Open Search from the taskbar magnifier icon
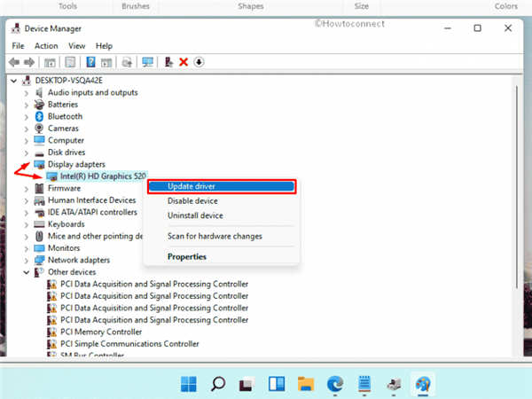Screen dimensions: 532x399 (x=218, y=384)
